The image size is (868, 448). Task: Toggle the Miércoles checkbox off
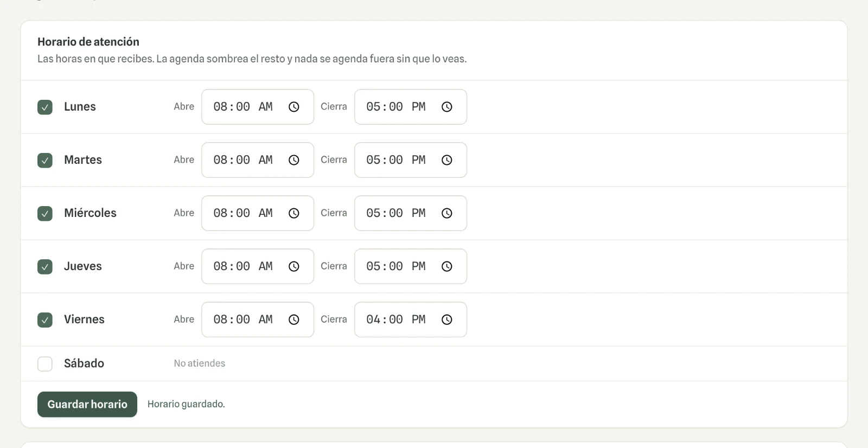(45, 213)
